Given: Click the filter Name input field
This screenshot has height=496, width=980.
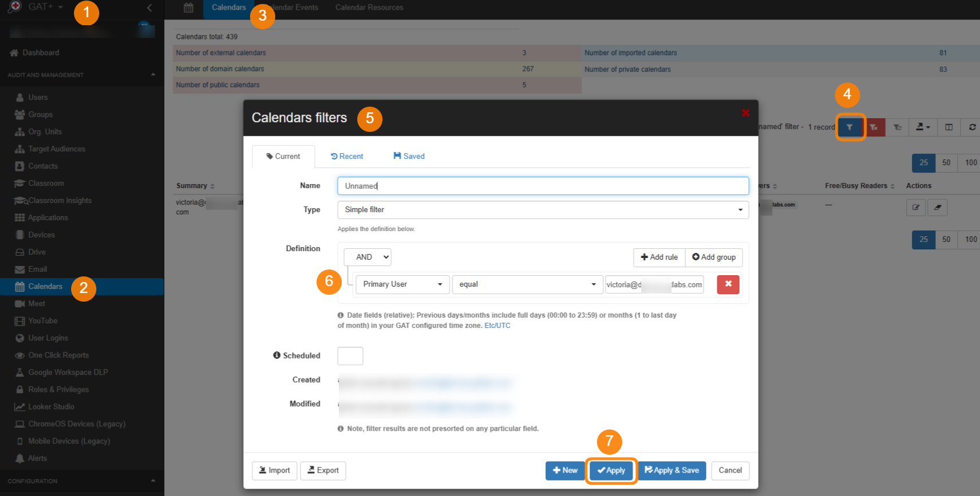Looking at the screenshot, I should coord(542,186).
